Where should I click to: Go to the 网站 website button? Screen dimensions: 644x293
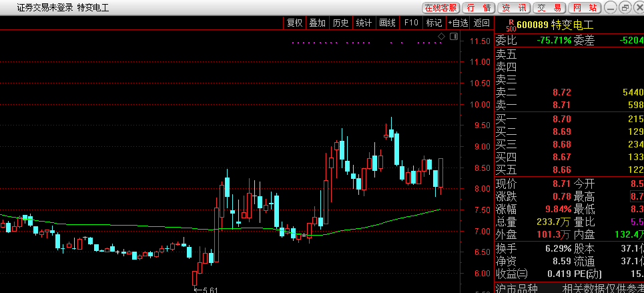(x=585, y=8)
